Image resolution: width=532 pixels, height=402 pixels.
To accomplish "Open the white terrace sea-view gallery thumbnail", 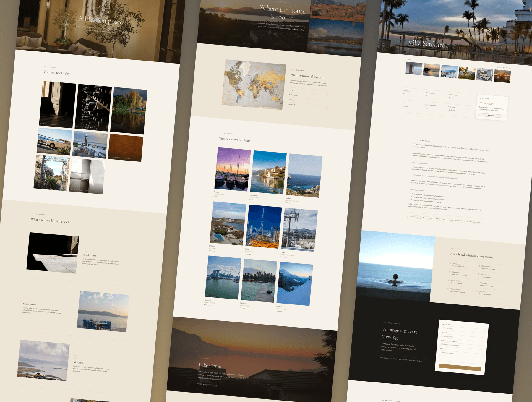I will pos(449,72).
